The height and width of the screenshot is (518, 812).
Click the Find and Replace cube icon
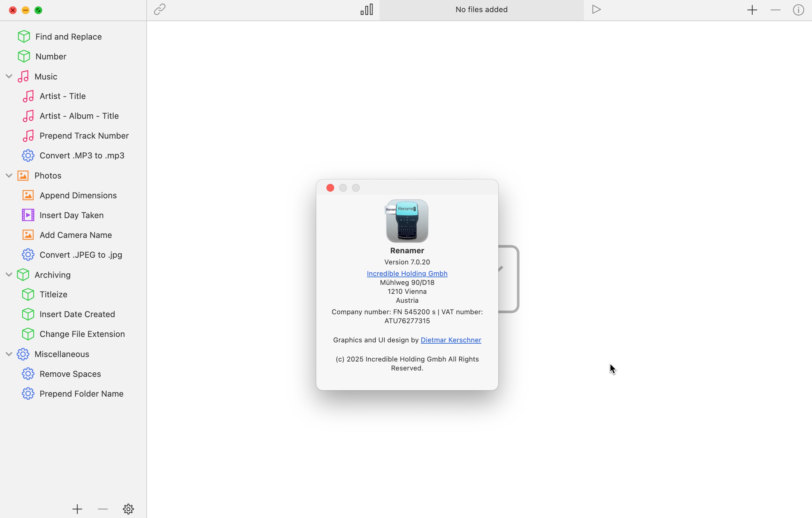(x=24, y=36)
